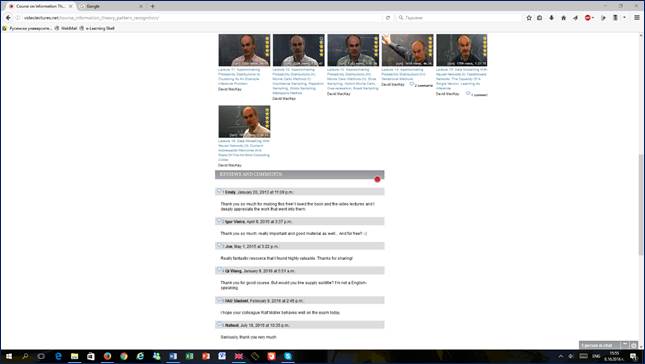
Task: Collapse the comment by Igor Vieira
Action: (219, 221)
